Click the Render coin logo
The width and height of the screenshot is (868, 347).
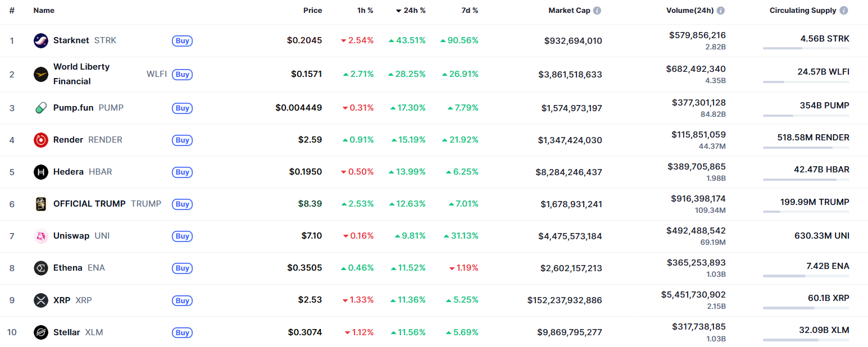(x=40, y=140)
